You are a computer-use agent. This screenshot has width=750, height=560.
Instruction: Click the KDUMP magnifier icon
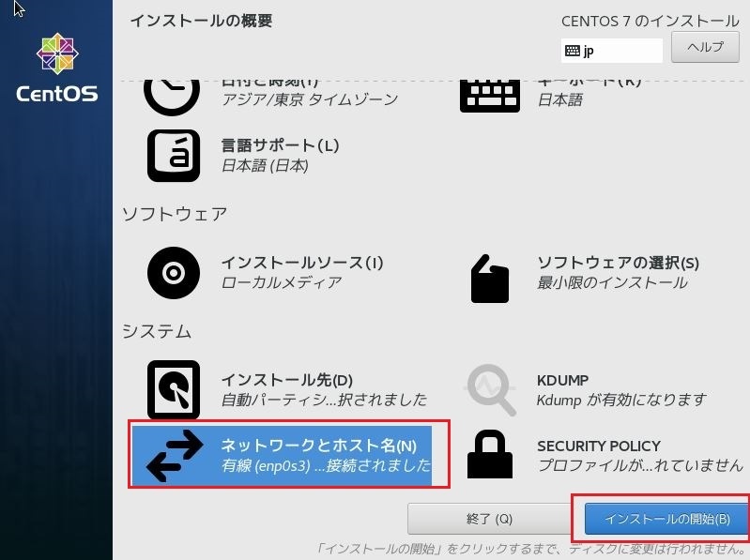coord(491,390)
